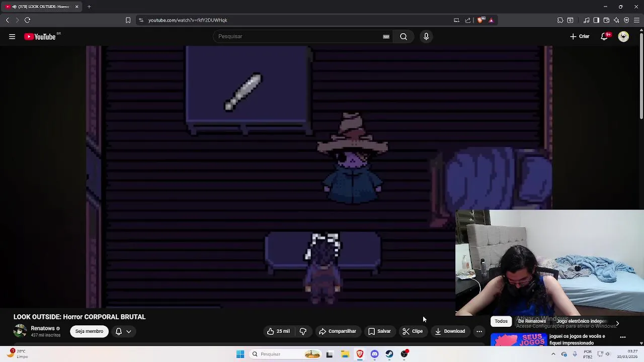Select the De Renatows filter chip
This screenshot has height=362, width=644.
point(532,321)
